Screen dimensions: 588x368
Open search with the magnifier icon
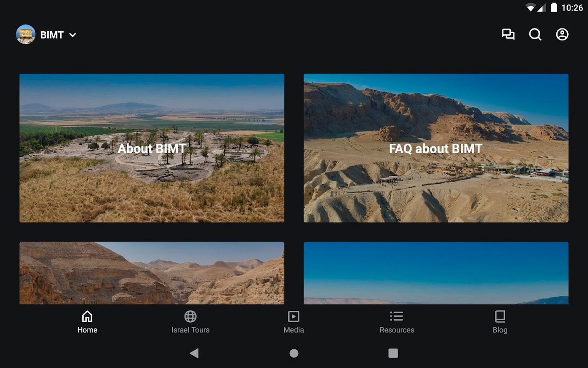pos(535,34)
